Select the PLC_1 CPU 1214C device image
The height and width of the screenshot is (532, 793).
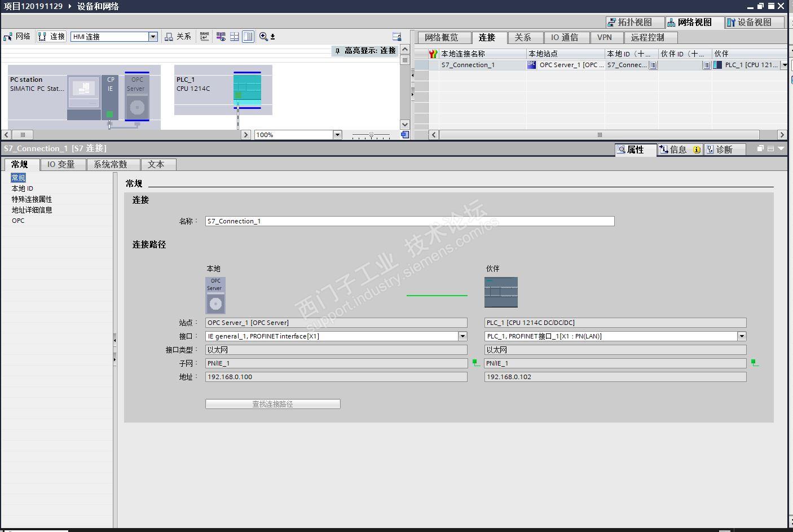(247, 90)
